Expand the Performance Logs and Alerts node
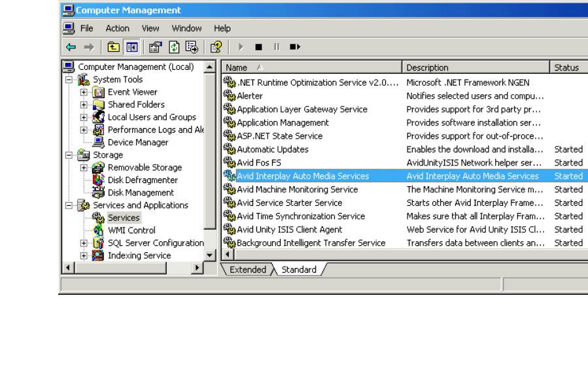The image size is (588, 385). 84,130
